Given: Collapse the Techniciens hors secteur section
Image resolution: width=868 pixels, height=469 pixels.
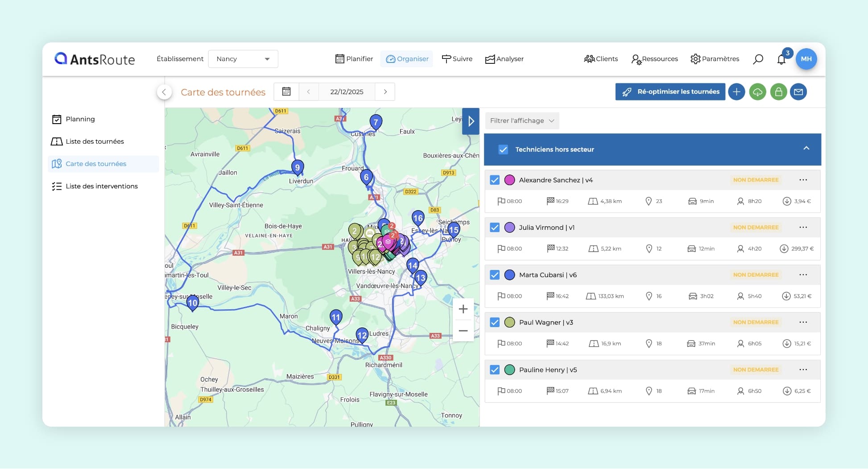Looking at the screenshot, I should pos(806,149).
